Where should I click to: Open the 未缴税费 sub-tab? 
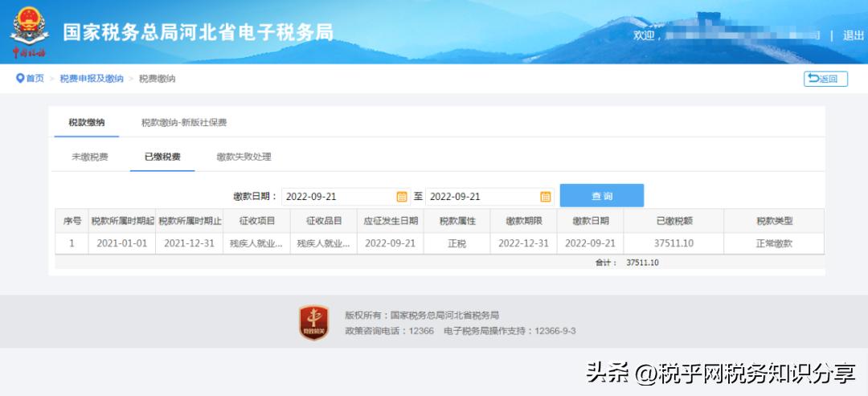click(90, 157)
